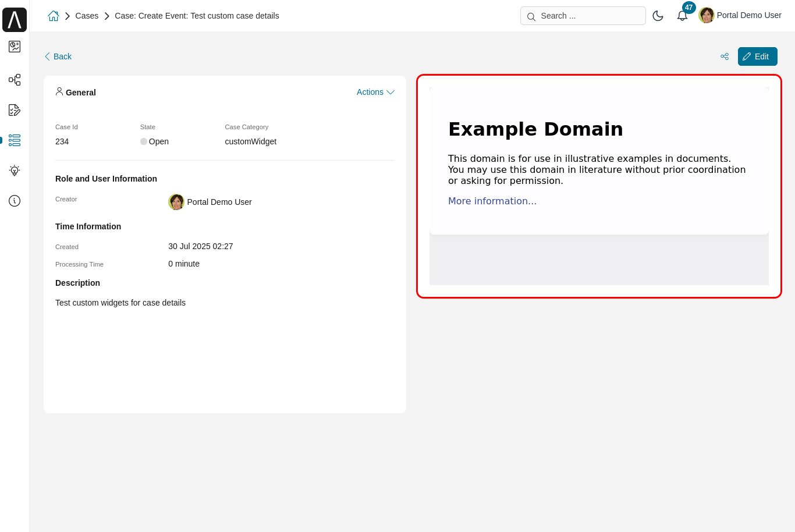The width and height of the screenshot is (795, 532).
Task: Open the Dashboard image icon in sidebar
Action: click(15, 47)
